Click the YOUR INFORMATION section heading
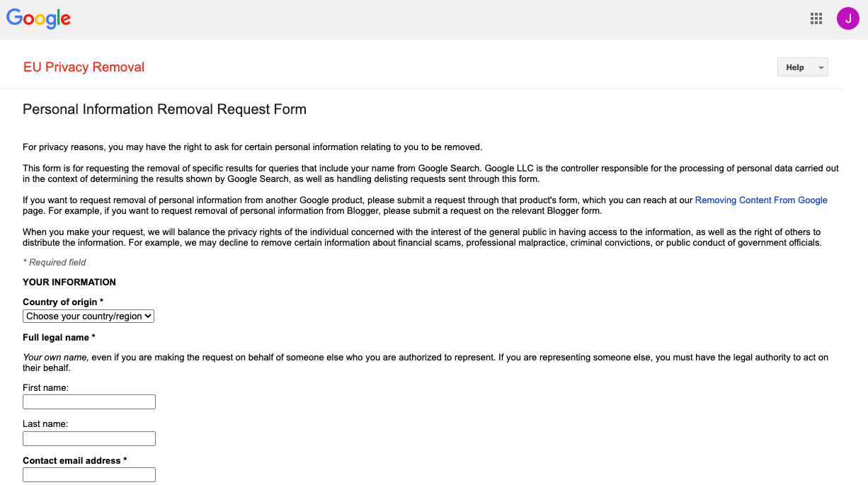868x485 pixels. coord(69,283)
